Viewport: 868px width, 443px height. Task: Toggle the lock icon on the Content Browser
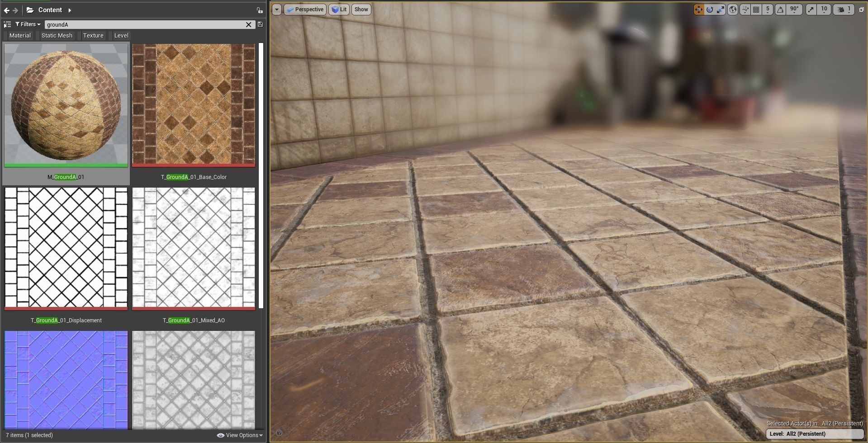(x=260, y=9)
